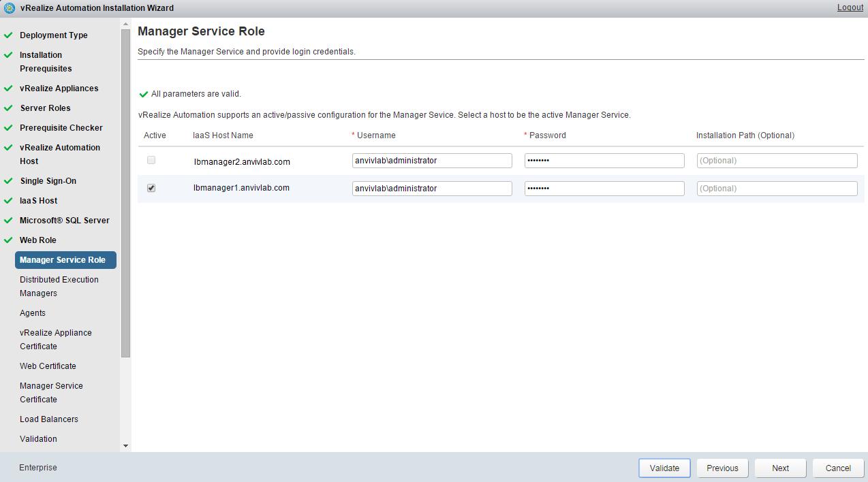
Task: Open the Deployment Type step
Action: tap(54, 35)
